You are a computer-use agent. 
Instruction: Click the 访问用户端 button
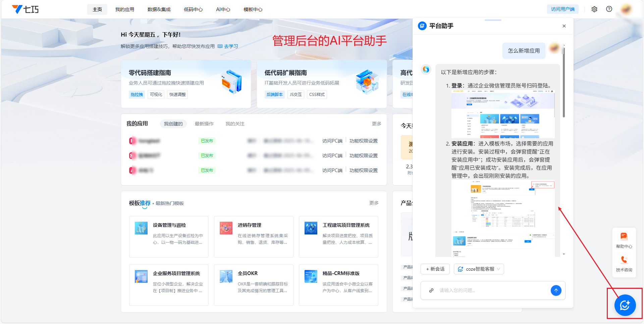pos(562,9)
